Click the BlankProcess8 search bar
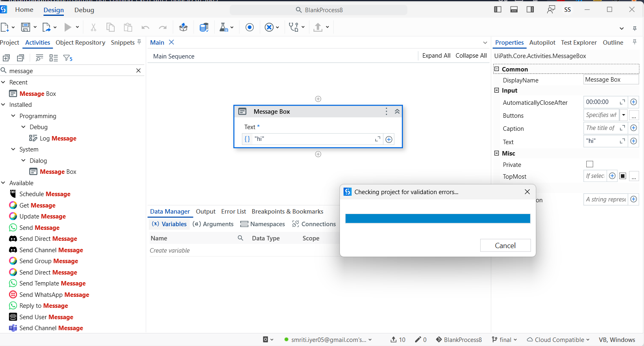 click(x=319, y=10)
